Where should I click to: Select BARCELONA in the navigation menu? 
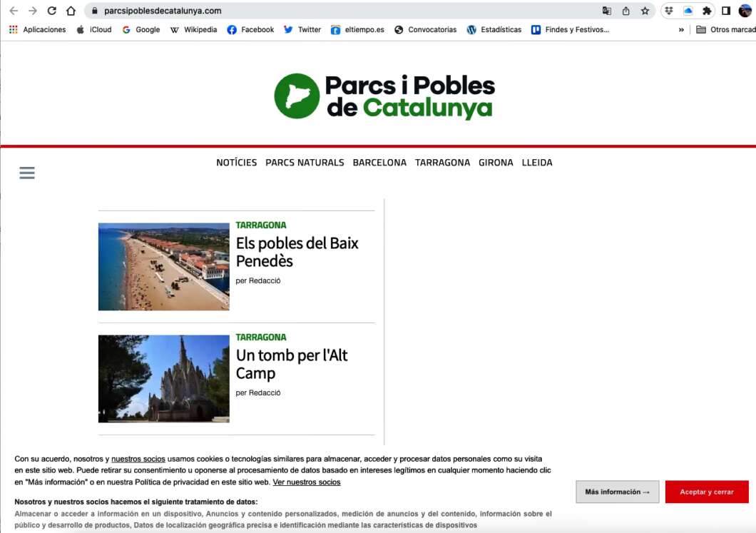coord(379,163)
